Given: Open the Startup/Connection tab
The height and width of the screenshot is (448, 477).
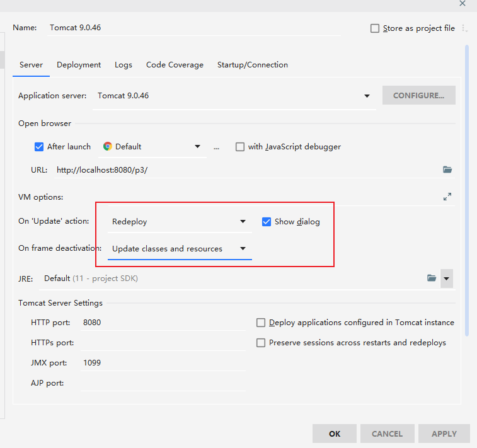Looking at the screenshot, I should pos(252,65).
